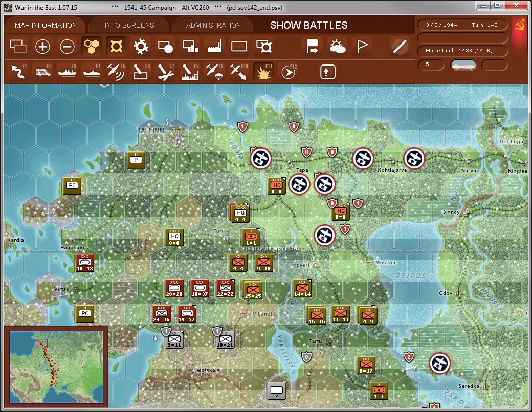The image size is (532, 412).
Task: Select bomb city mode F8 icon
Action: click(190, 72)
